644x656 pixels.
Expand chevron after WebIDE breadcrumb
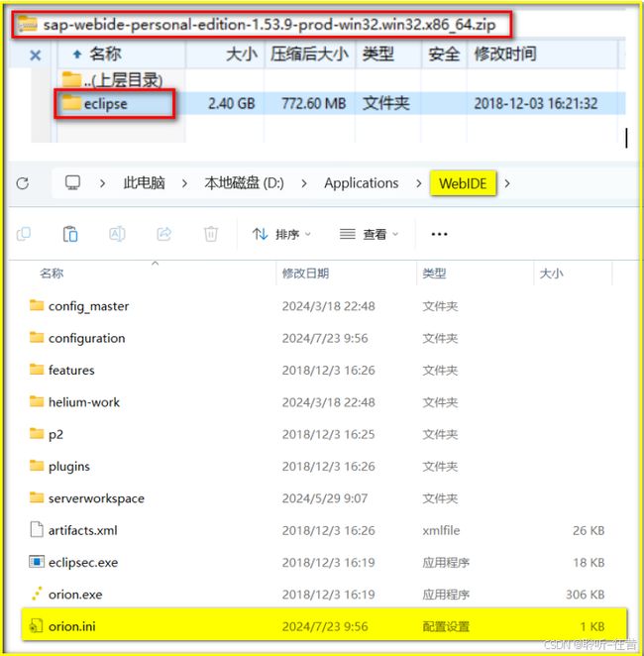(x=507, y=183)
